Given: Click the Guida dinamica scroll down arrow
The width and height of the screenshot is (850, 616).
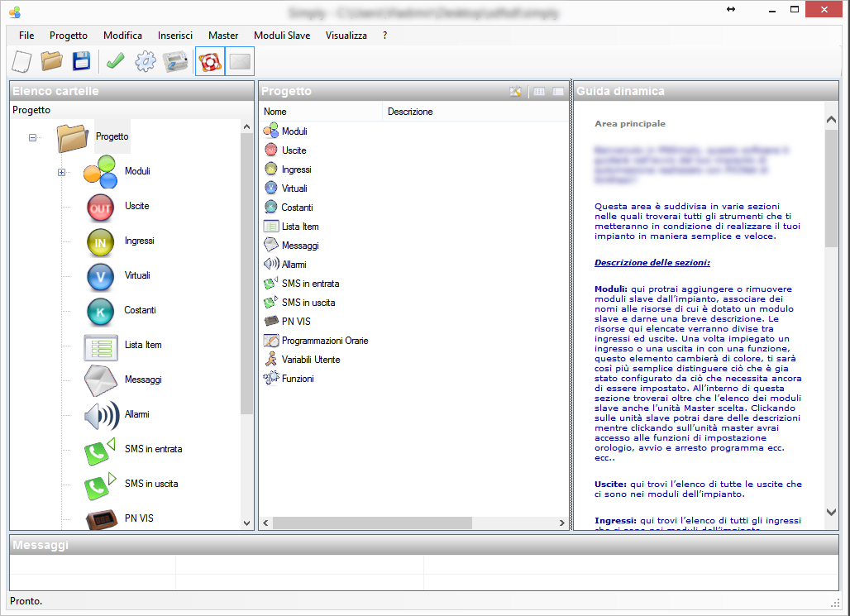Looking at the screenshot, I should coord(831,512).
